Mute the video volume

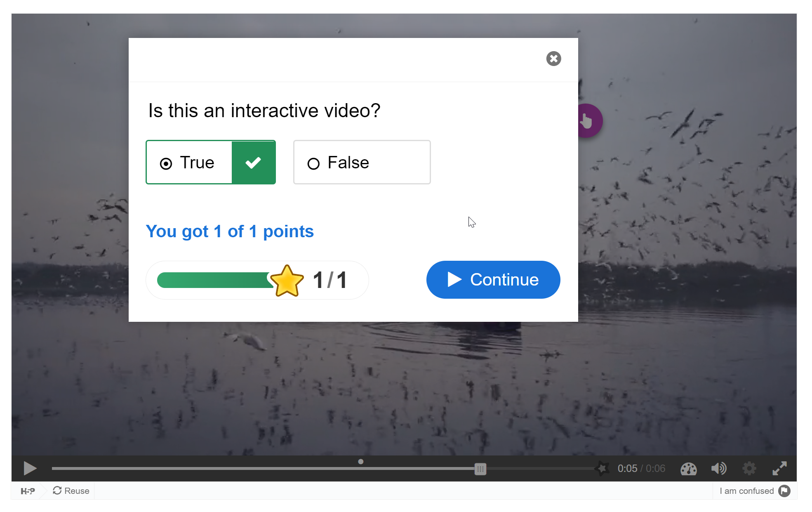click(719, 468)
